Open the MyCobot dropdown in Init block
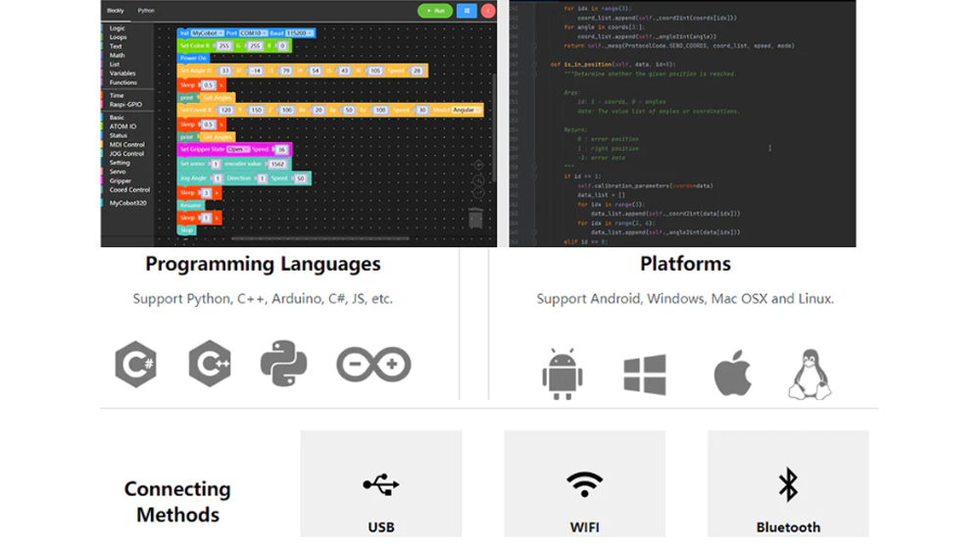980x553 pixels. tap(208, 33)
